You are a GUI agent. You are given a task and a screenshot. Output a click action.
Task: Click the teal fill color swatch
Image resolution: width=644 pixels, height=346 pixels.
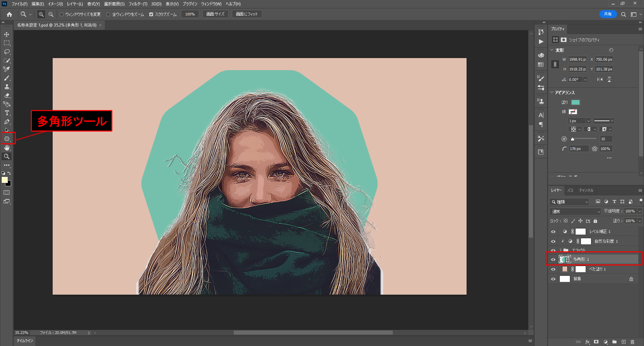[576, 102]
